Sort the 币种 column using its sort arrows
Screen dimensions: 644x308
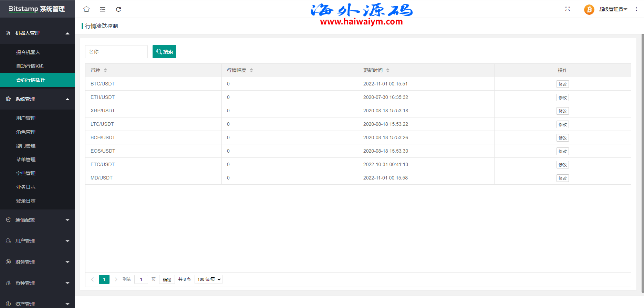105,70
